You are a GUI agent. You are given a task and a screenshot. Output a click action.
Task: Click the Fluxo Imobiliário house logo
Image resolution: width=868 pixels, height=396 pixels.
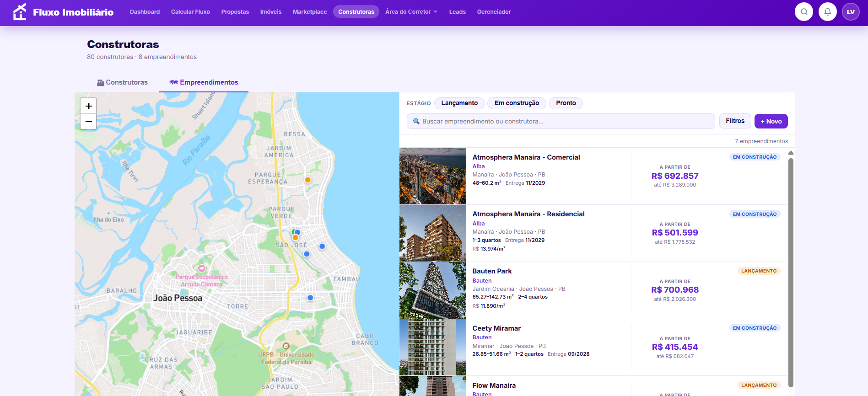pyautogui.click(x=20, y=12)
